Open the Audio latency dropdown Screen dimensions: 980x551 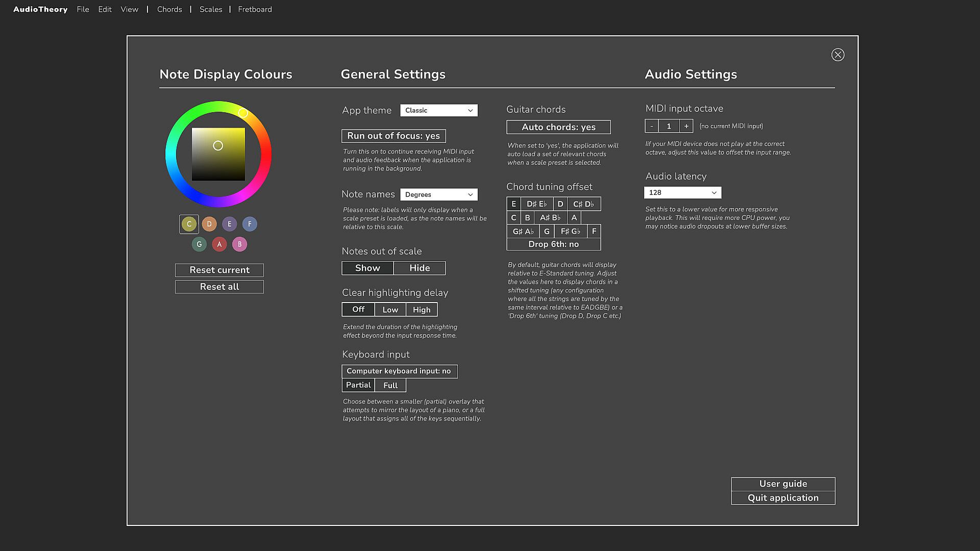click(x=682, y=192)
